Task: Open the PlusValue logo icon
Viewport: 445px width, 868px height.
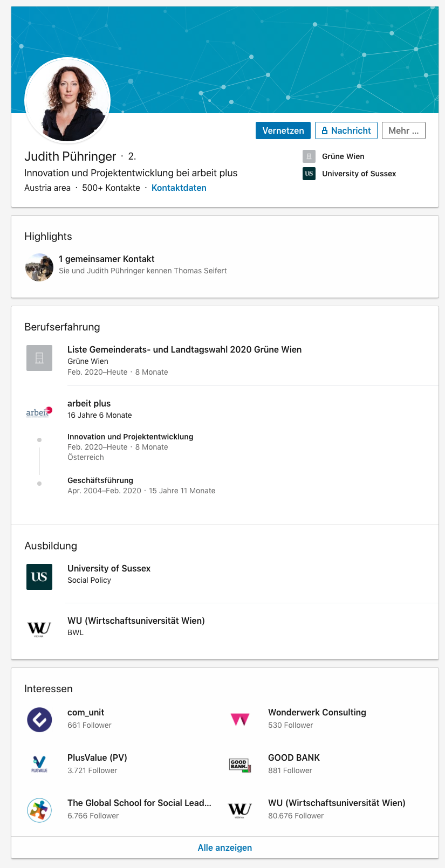Action: 39,764
